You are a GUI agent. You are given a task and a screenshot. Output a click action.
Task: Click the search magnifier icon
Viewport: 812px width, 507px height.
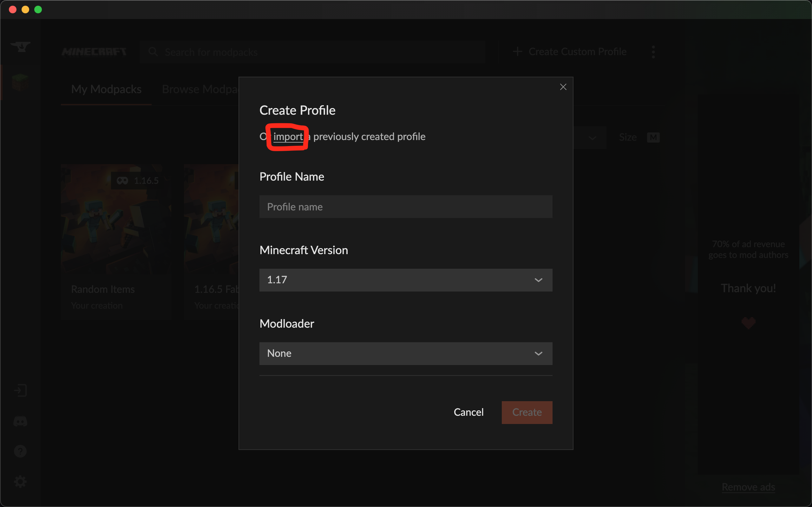[153, 52]
